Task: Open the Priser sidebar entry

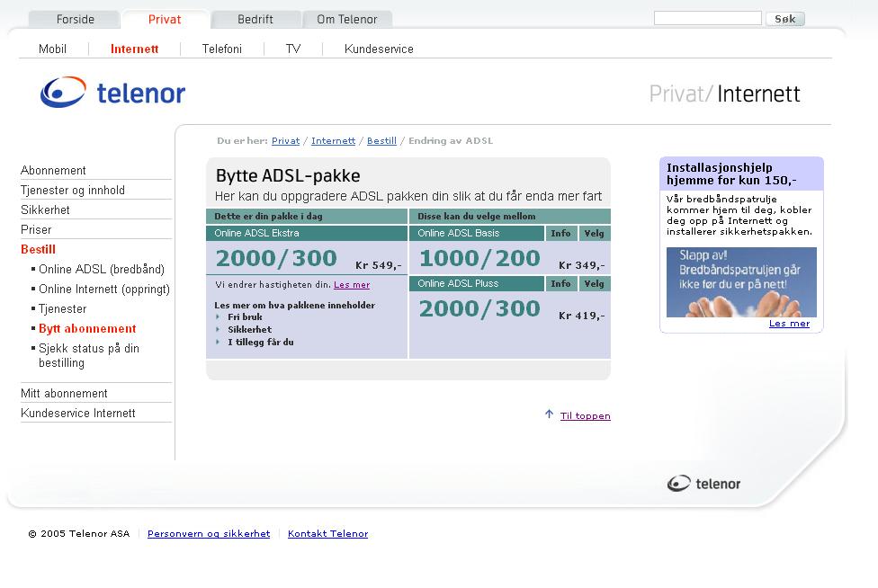Action: (36, 229)
